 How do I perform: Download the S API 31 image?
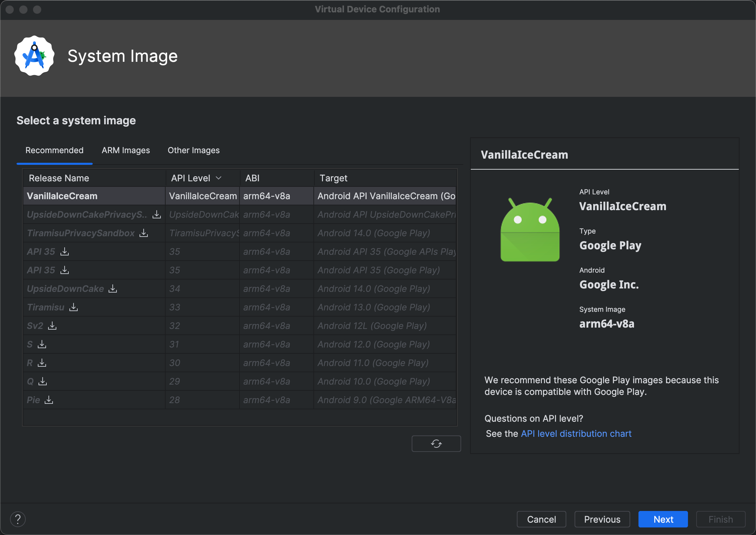42,344
